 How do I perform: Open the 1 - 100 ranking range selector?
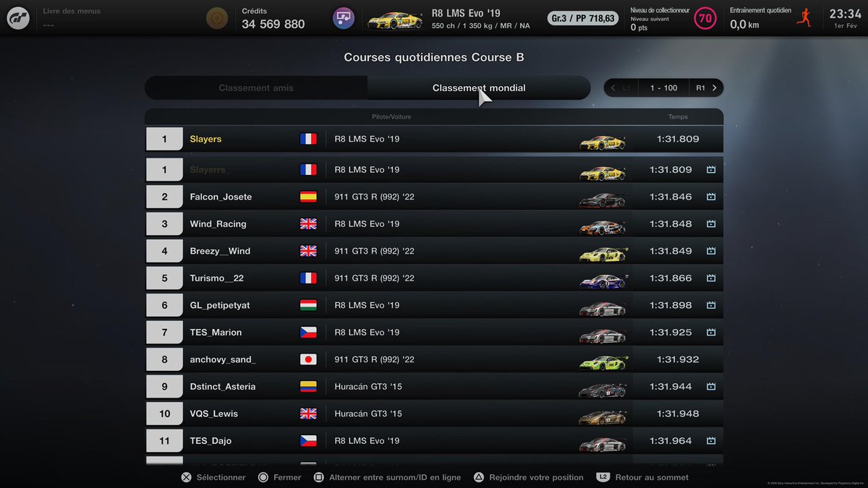[663, 88]
